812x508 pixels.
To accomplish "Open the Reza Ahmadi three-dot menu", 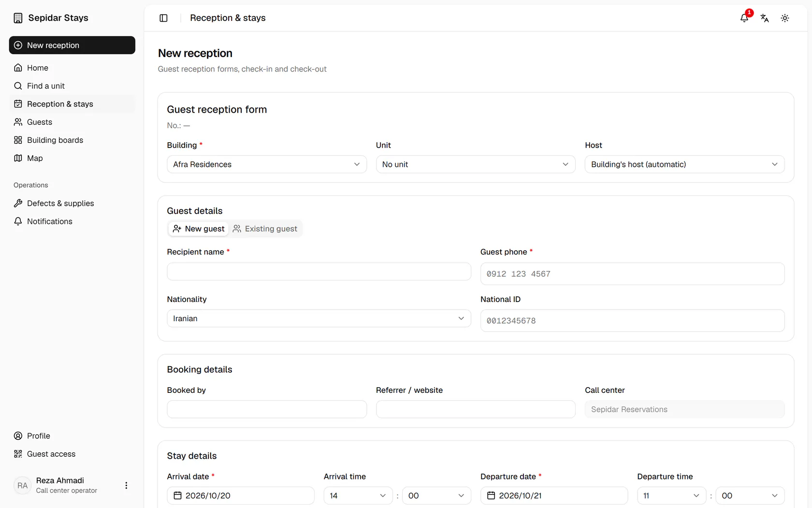I will tap(126, 485).
